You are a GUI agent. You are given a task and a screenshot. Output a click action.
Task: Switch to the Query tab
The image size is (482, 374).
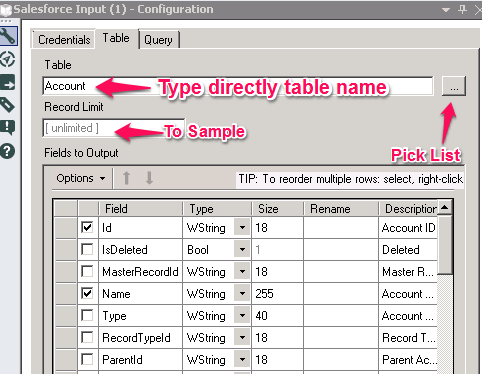[x=159, y=40]
